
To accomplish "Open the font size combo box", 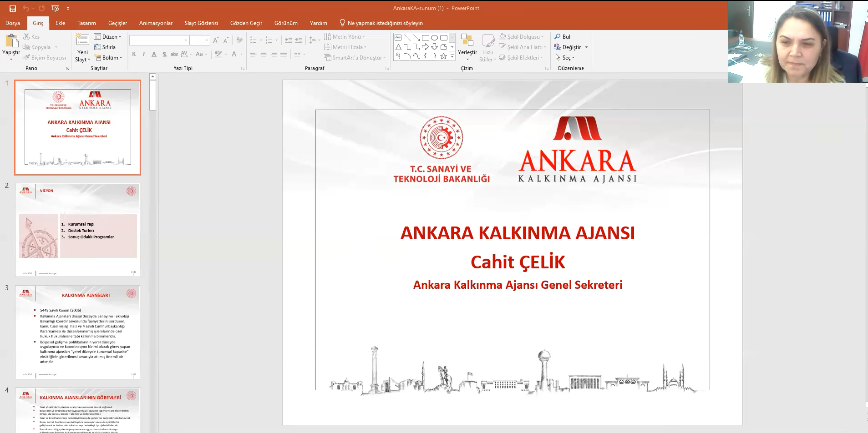I will pyautogui.click(x=199, y=40).
